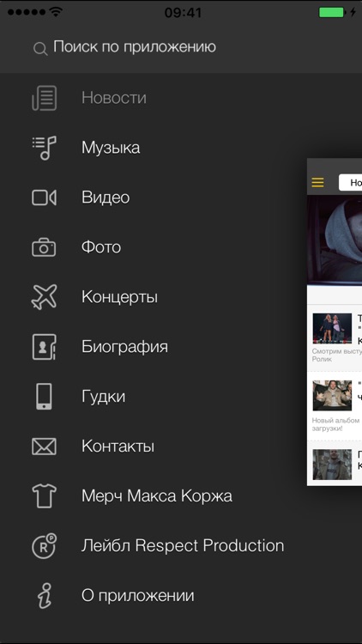Open the stage performance news thumbnail
Image resolution: width=362 pixels, height=644 pixels.
click(332, 328)
